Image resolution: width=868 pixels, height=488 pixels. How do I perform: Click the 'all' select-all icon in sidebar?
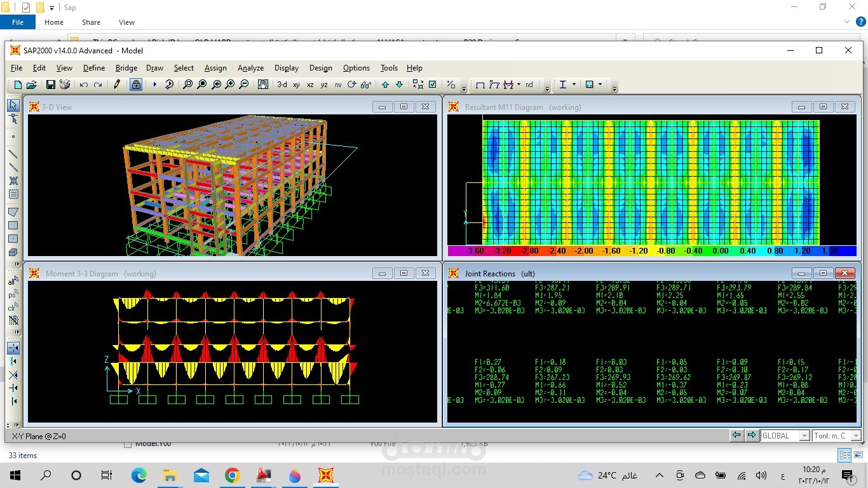point(13,281)
